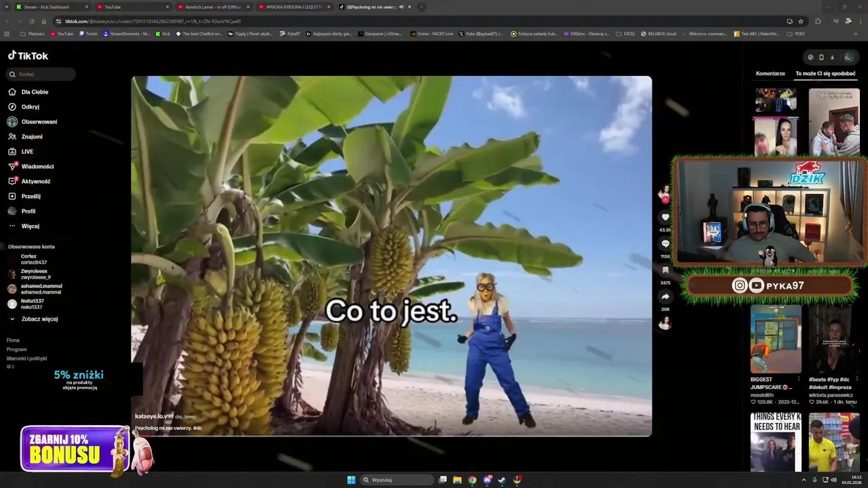Click the Szukaj search field in TikTok
Screen dimensions: 868x488
click(41, 74)
